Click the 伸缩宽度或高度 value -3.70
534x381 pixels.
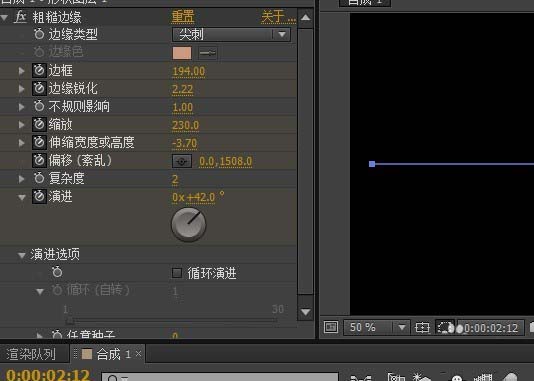click(184, 143)
